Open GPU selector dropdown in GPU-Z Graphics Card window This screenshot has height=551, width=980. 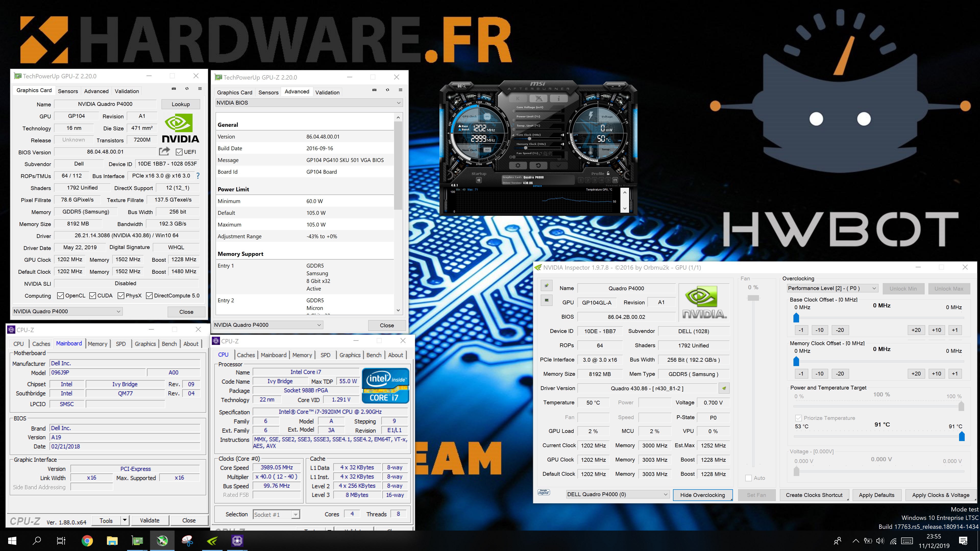tap(67, 311)
